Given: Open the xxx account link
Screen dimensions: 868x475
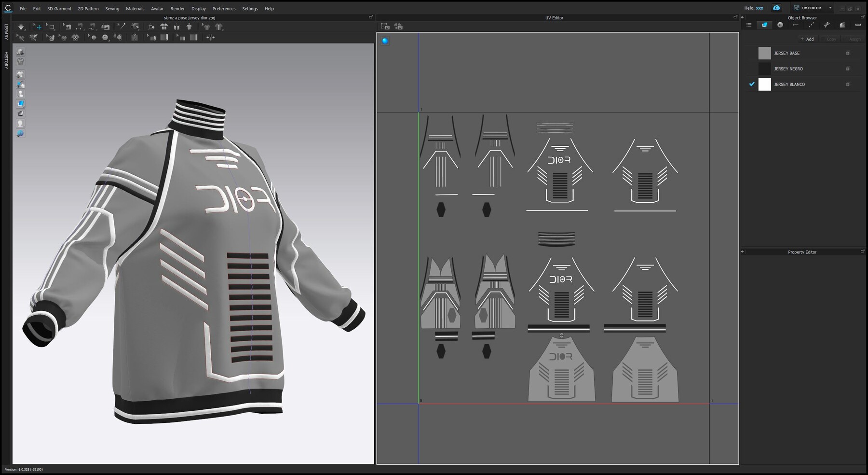Looking at the screenshot, I should click(x=758, y=8).
